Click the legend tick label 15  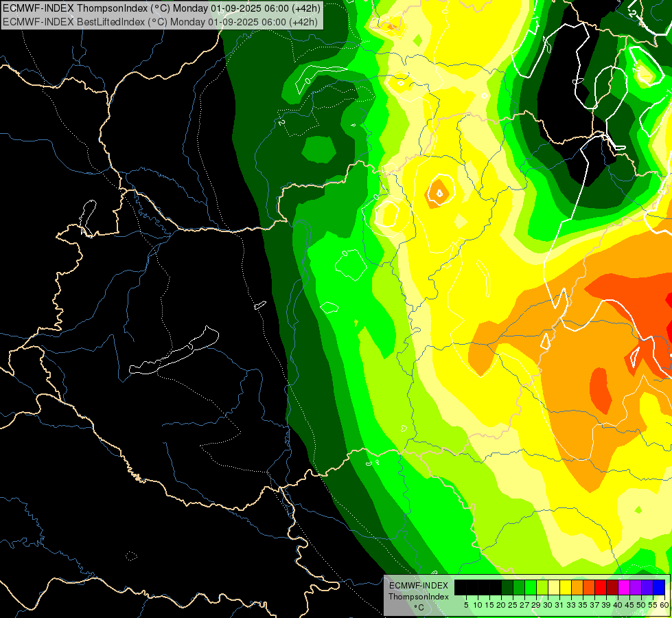click(x=490, y=605)
